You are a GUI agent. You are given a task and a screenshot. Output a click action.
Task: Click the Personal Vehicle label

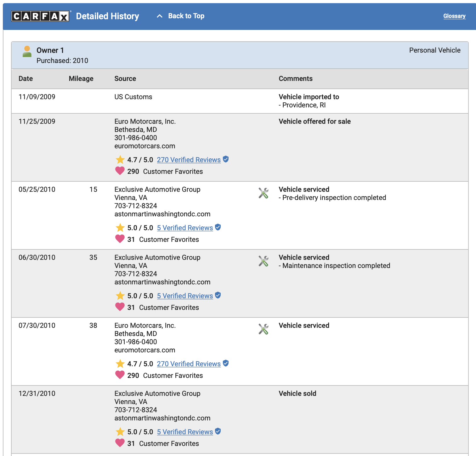[x=435, y=50]
